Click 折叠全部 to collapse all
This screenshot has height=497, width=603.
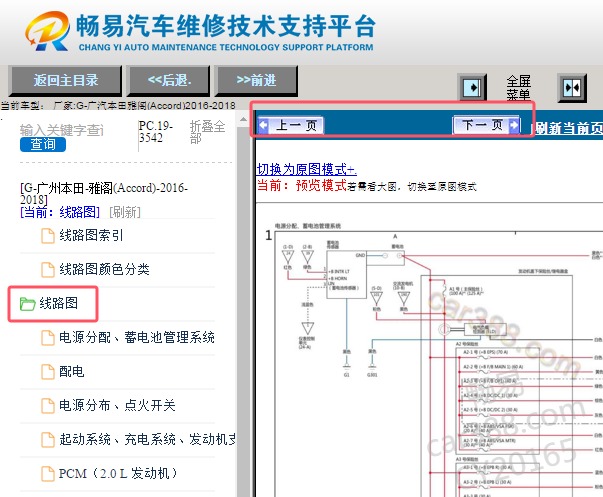coord(207,132)
